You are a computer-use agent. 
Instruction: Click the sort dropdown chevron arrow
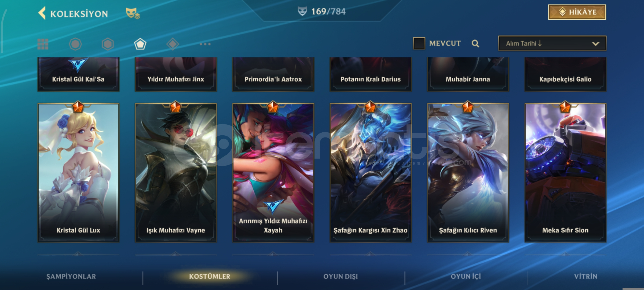point(595,44)
